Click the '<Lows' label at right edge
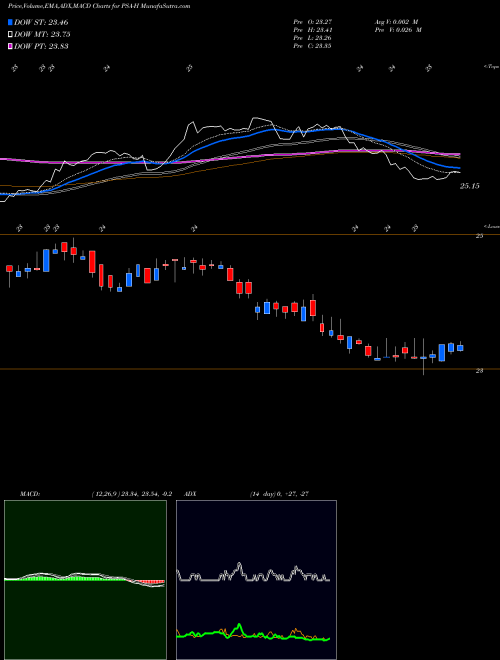Screen dimensions: 500x660 [493, 226]
